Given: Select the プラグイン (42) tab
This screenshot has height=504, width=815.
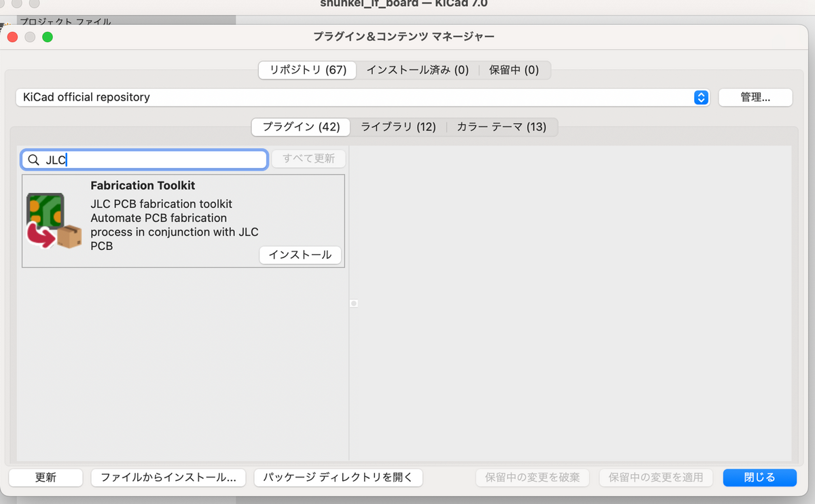Looking at the screenshot, I should 301,127.
